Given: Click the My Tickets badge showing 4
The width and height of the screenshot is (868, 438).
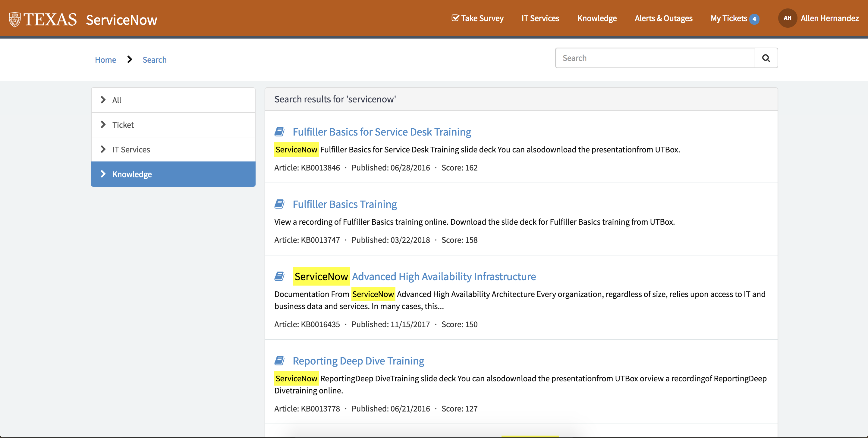Looking at the screenshot, I should click(x=754, y=19).
